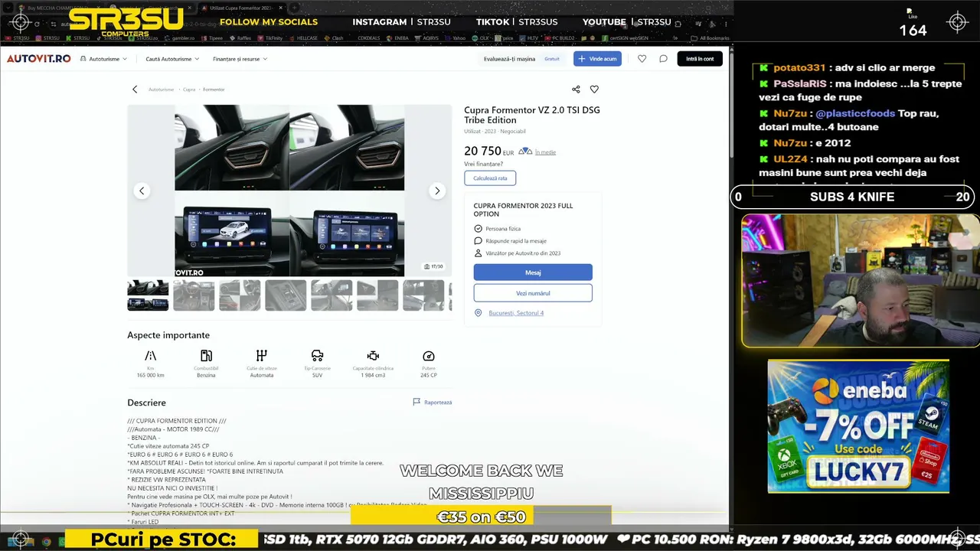This screenshot has width=980, height=551.
Task: Show the previous gallery photo
Action: [142, 191]
